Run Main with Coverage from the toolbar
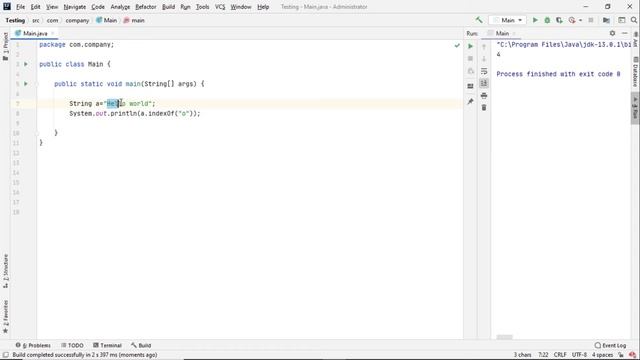The width and height of the screenshot is (640, 360). (559, 20)
